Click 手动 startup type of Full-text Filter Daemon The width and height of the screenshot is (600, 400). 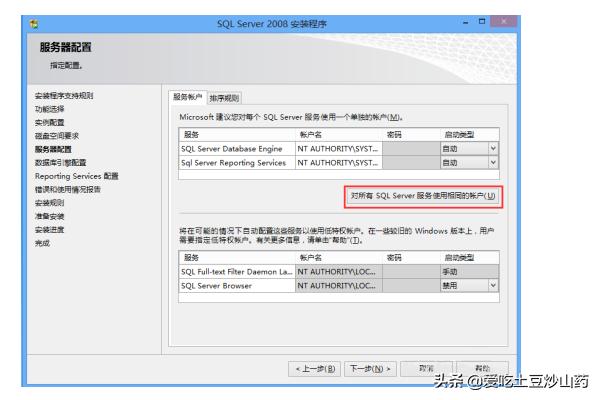470,272
